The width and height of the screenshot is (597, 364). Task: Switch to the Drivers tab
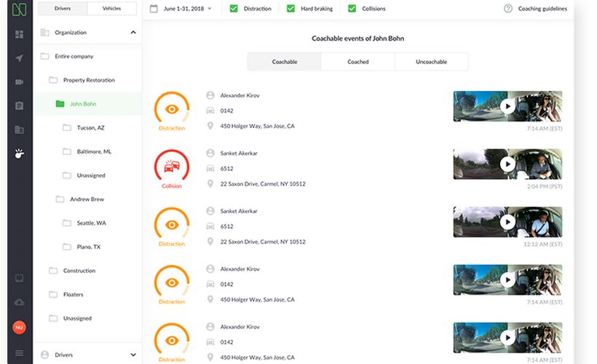(x=63, y=9)
